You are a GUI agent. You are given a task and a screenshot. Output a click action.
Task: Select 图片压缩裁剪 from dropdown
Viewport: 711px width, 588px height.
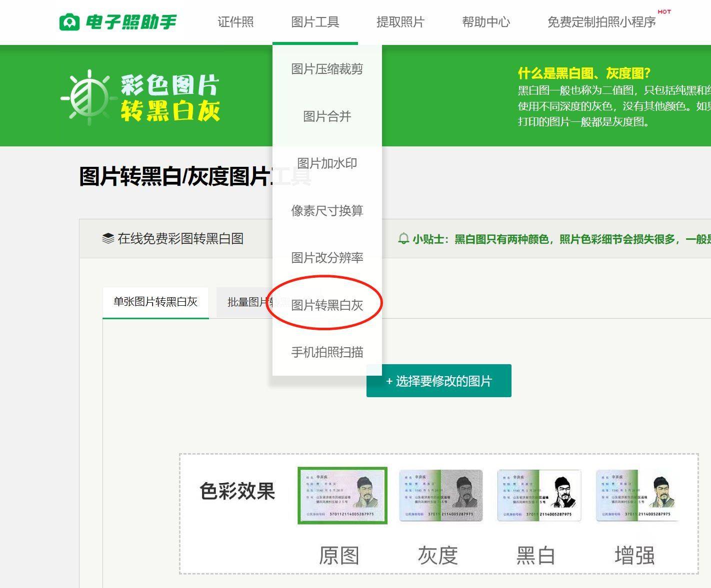click(327, 69)
